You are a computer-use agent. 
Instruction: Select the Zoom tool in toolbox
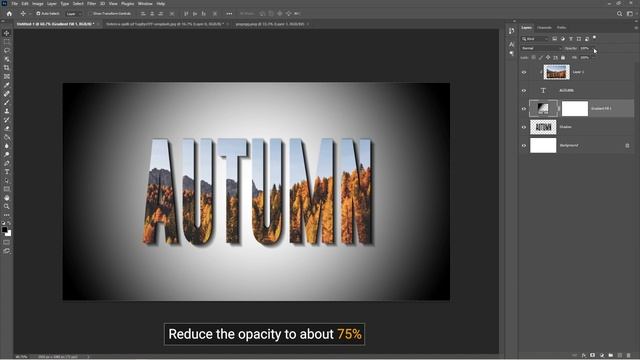tap(7, 207)
